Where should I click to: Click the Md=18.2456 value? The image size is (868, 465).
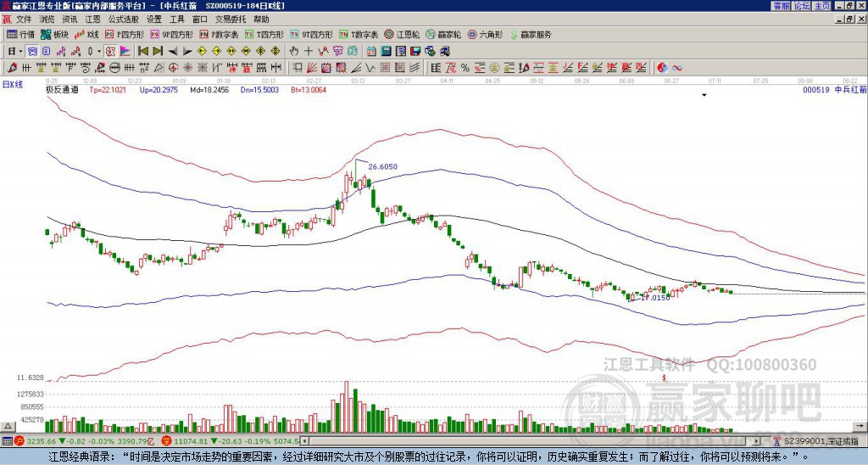point(209,89)
